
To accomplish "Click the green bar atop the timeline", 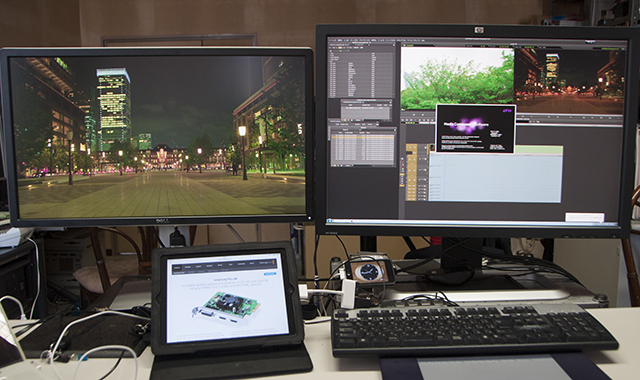I will coord(539,150).
